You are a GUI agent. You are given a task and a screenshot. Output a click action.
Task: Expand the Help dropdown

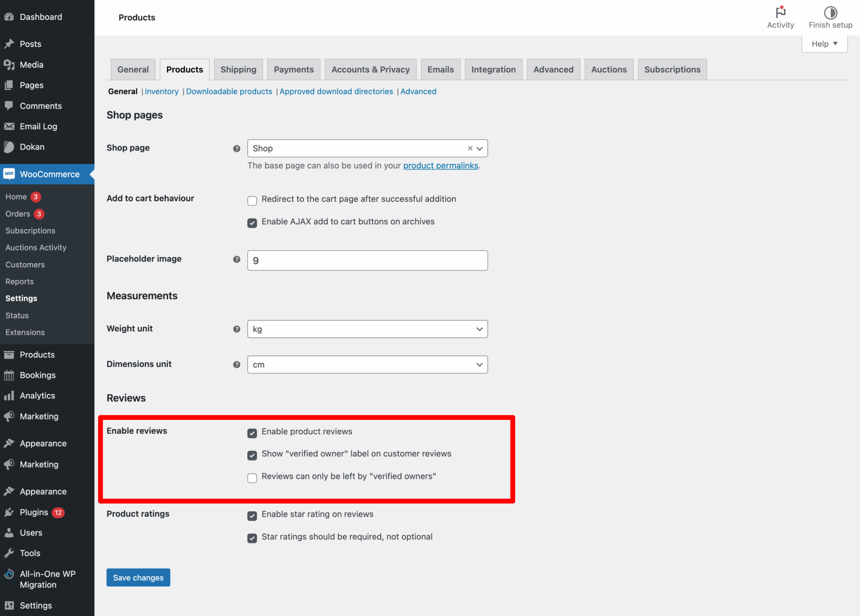click(x=824, y=43)
